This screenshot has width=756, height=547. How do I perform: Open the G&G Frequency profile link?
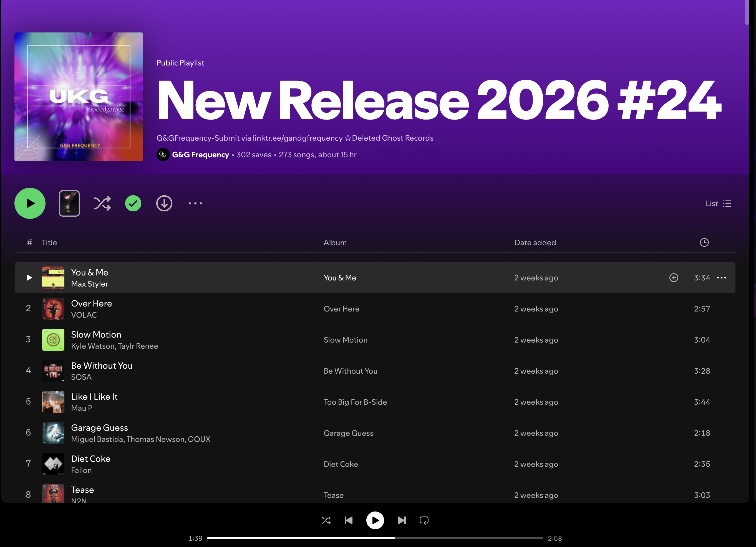point(200,155)
